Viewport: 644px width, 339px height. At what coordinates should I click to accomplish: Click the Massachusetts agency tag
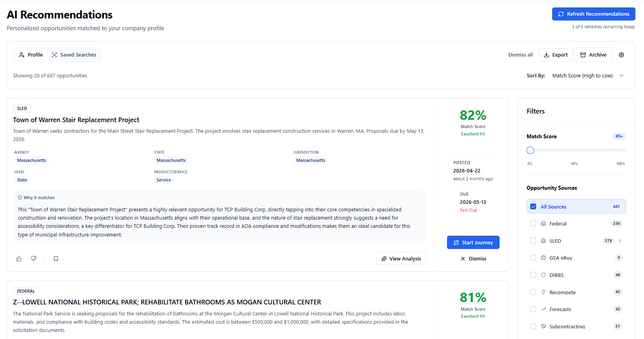point(31,160)
